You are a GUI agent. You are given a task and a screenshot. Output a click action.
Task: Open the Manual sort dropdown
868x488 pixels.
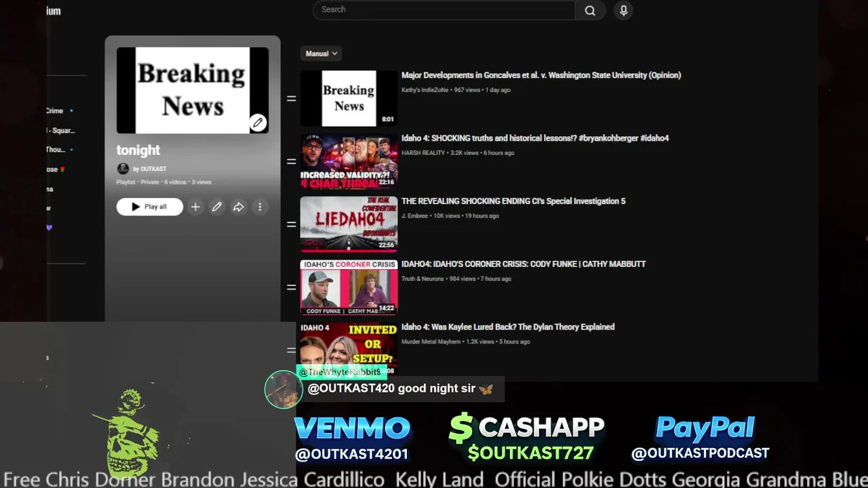click(x=321, y=54)
